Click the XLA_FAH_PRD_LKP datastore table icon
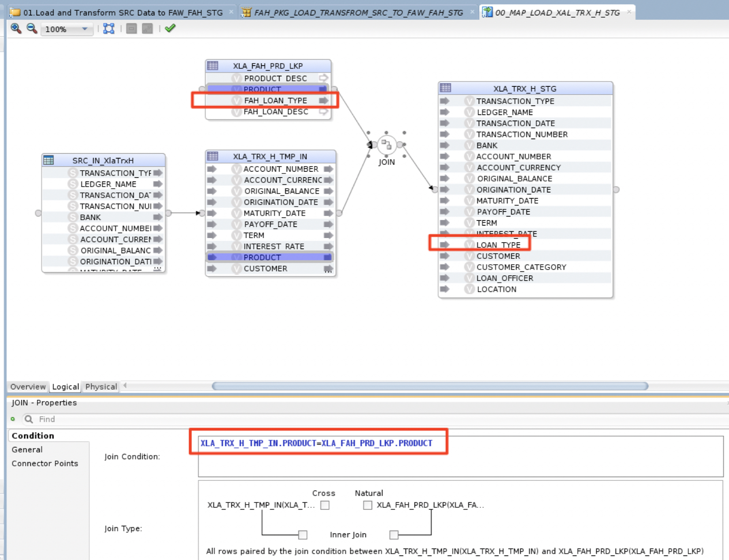Screen dimensions: 729x560 (x=213, y=66)
